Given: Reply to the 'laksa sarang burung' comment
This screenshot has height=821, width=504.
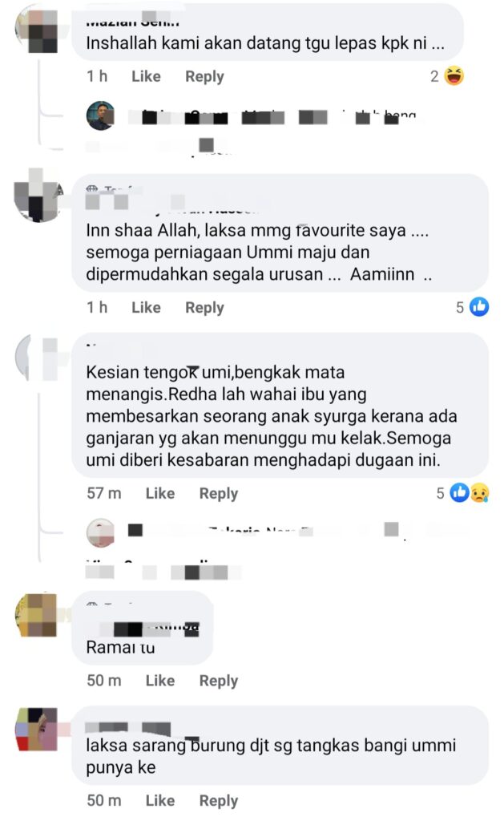Looking at the screenshot, I should point(219,801).
